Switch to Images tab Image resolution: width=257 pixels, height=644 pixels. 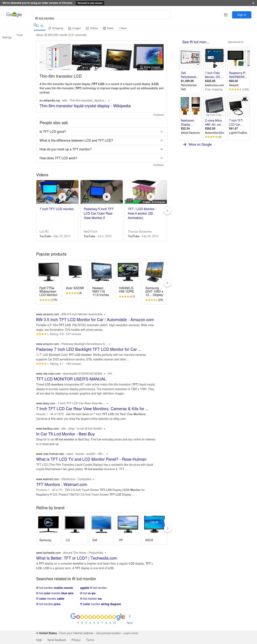pos(74,28)
